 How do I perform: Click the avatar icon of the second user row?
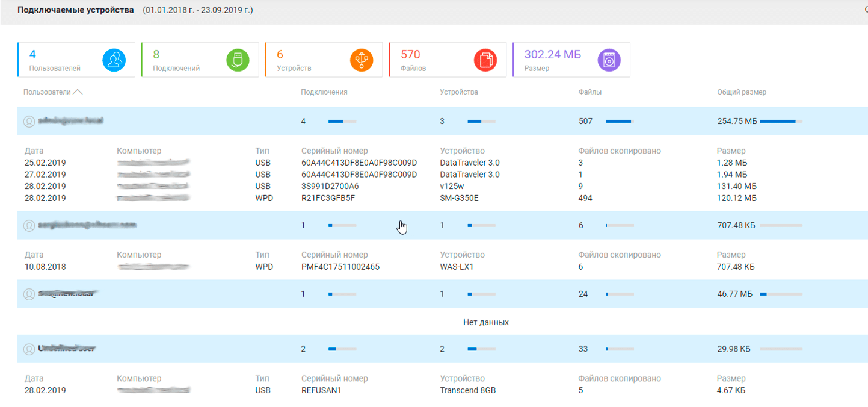click(29, 226)
